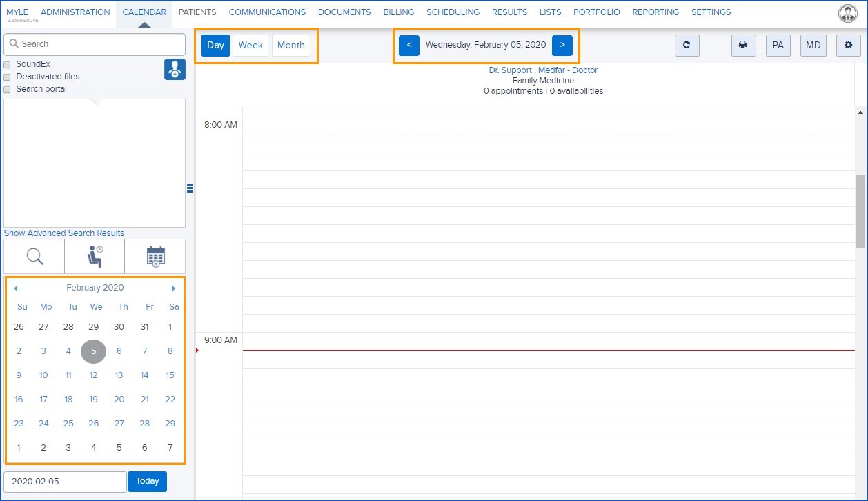Image resolution: width=868 pixels, height=501 pixels.
Task: Go to the previous month in mini calendar
Action: pyautogui.click(x=15, y=288)
